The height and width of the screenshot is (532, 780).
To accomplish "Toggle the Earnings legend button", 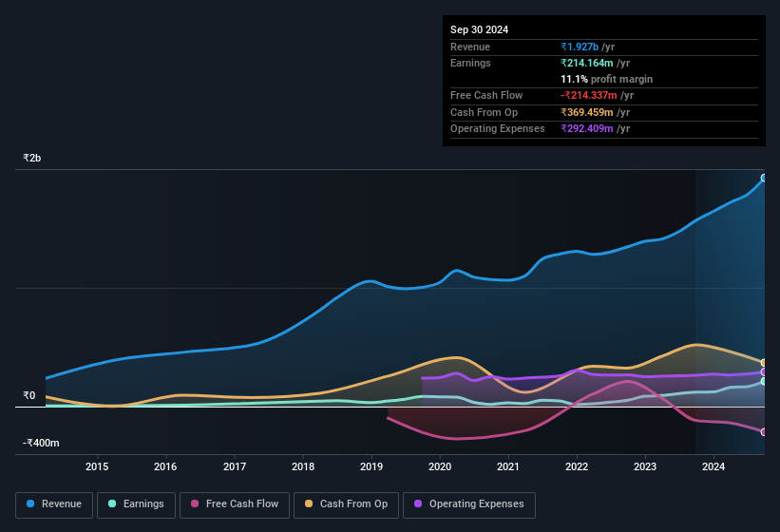I will coord(136,505).
